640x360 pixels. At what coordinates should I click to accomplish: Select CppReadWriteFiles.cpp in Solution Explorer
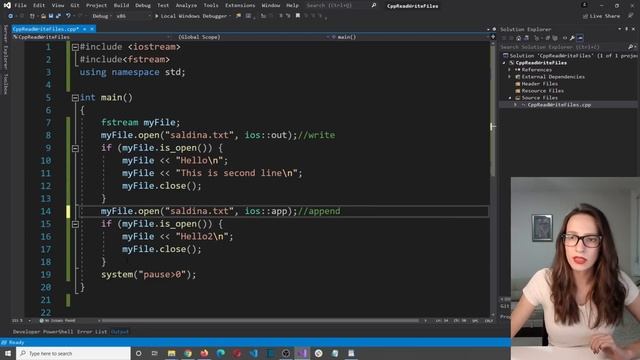pyautogui.click(x=559, y=105)
